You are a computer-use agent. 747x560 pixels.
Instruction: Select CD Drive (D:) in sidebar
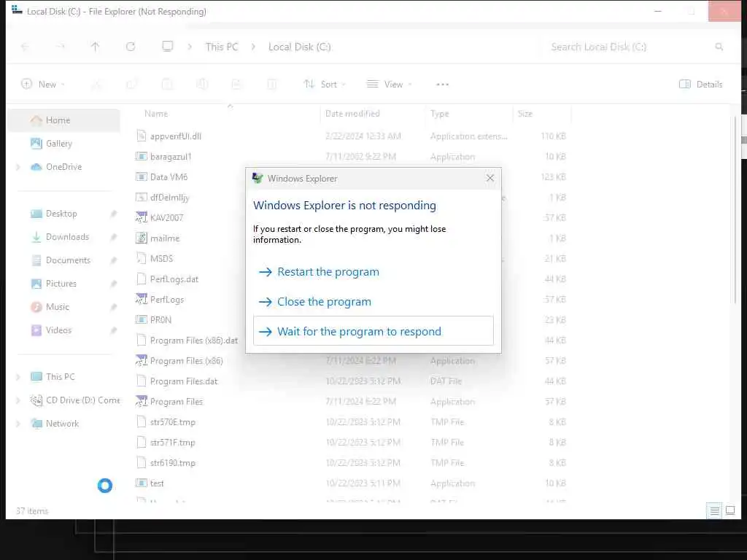(x=75, y=400)
